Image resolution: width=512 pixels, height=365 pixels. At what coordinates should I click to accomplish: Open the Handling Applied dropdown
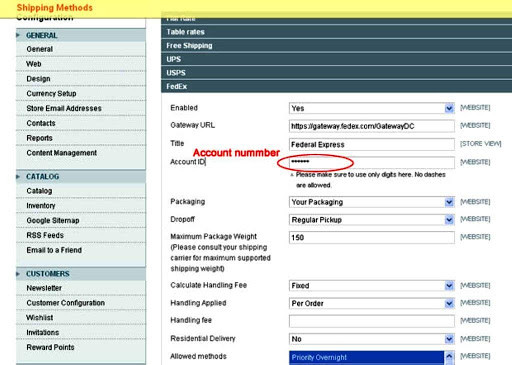[x=372, y=303]
